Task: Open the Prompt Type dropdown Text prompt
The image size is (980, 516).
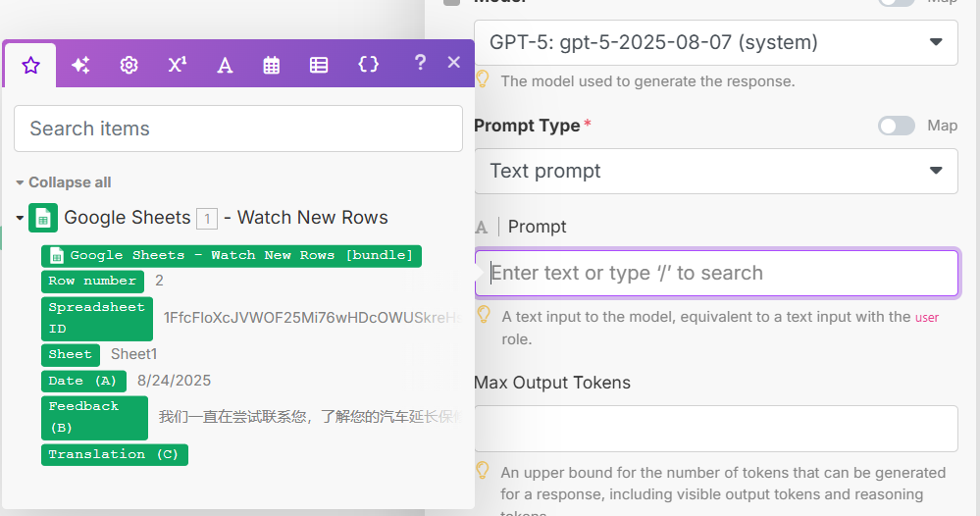Action: 715,171
